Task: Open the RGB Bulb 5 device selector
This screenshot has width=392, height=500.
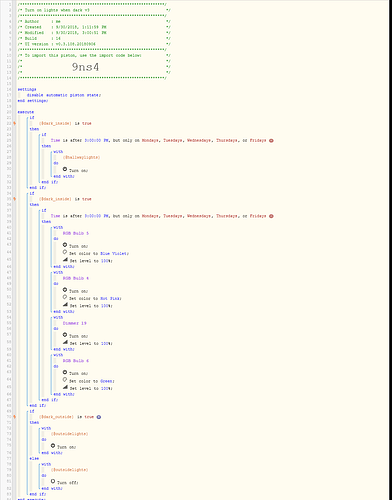Action: click(76, 233)
